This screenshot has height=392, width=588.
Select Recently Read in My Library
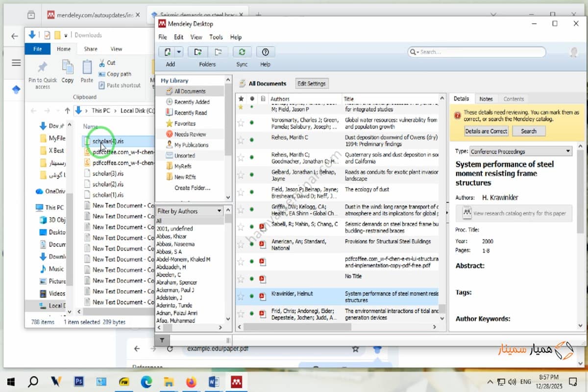pyautogui.click(x=190, y=113)
